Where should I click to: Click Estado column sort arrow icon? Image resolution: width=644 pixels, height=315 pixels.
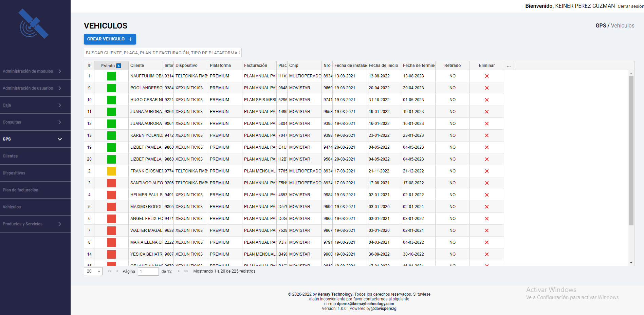point(119,66)
